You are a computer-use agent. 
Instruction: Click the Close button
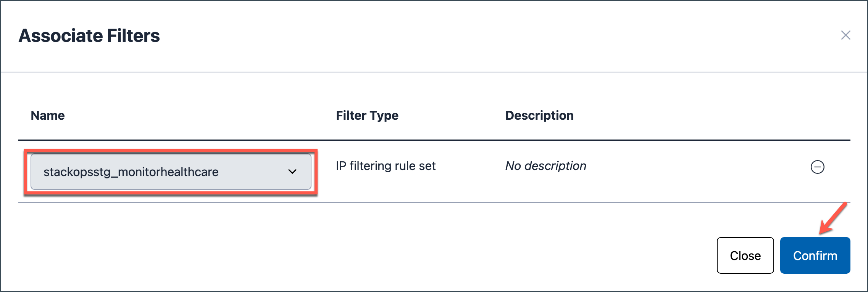click(745, 255)
